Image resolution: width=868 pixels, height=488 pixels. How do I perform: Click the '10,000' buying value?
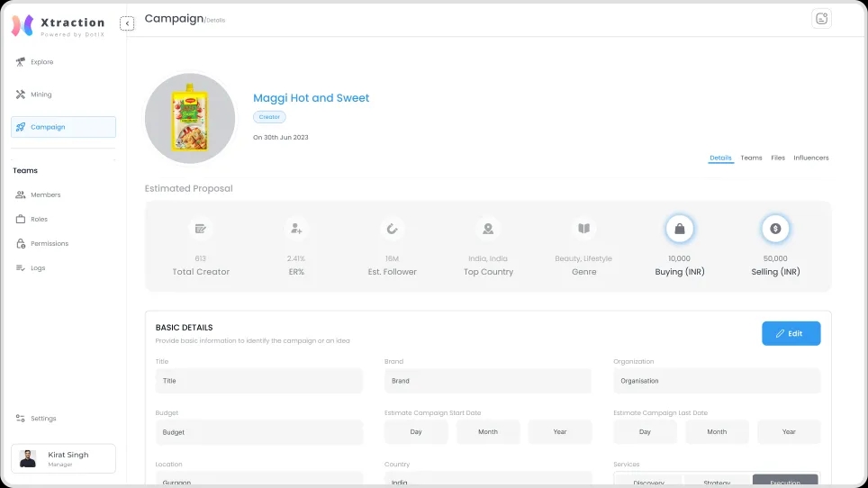[679, 259]
